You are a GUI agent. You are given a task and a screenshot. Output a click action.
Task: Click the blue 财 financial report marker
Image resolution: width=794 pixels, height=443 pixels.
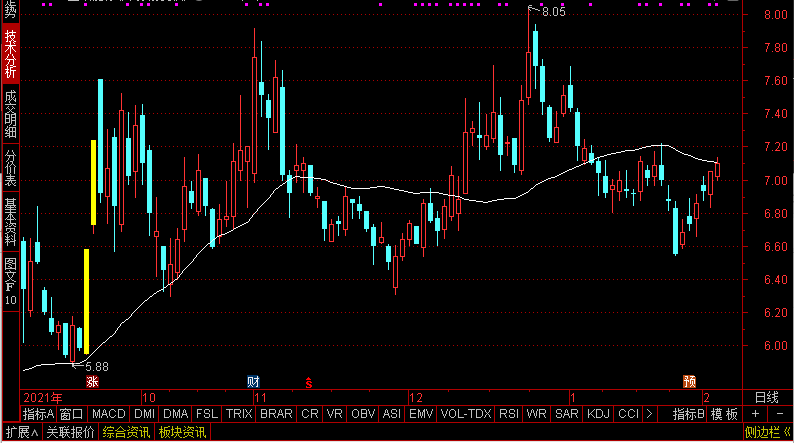click(x=254, y=381)
